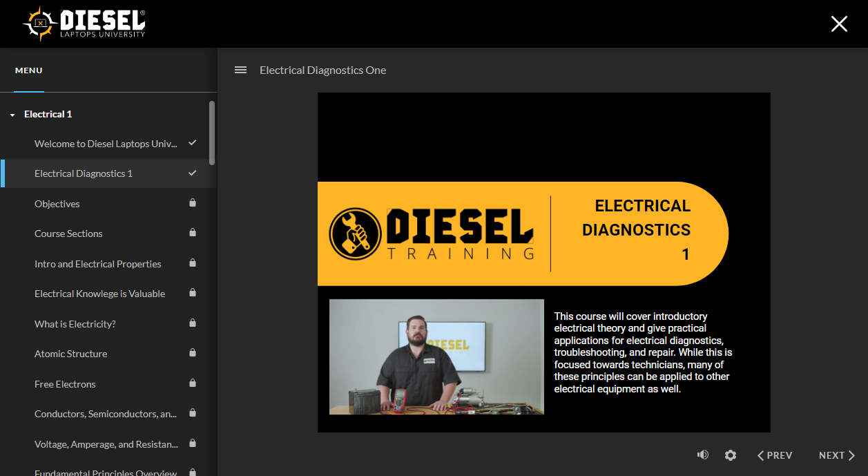Screen dimensions: 868x476
Task: Click the instructor video thumbnail
Action: click(436, 356)
